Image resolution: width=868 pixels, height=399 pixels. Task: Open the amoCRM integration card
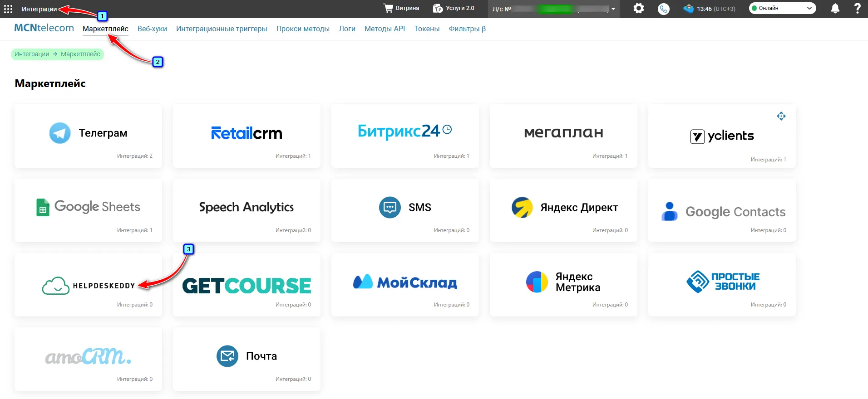[88, 359]
